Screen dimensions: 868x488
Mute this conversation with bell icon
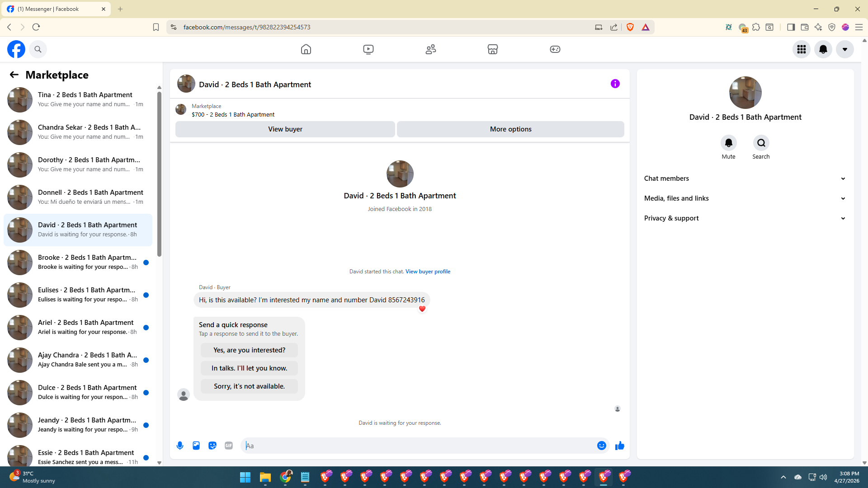coord(729,143)
